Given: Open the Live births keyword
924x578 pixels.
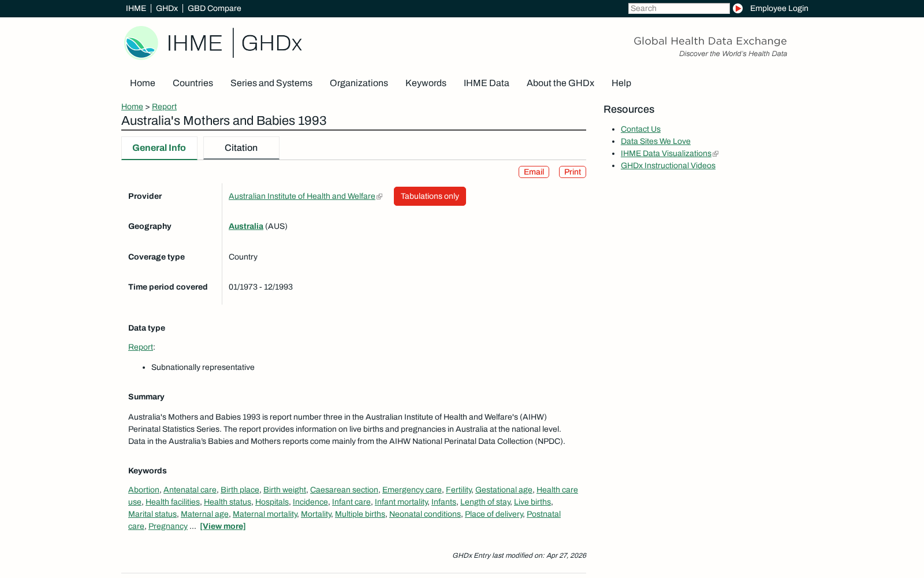Looking at the screenshot, I should point(532,502).
